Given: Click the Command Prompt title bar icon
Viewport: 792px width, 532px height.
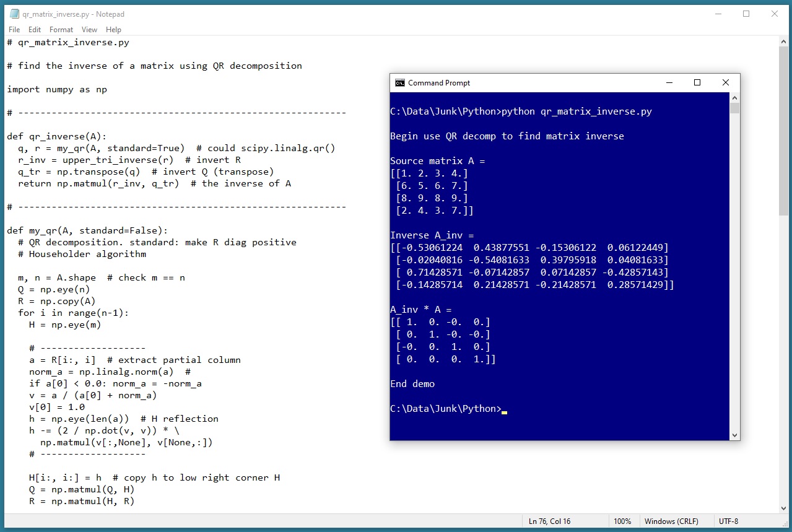Looking at the screenshot, I should point(400,83).
